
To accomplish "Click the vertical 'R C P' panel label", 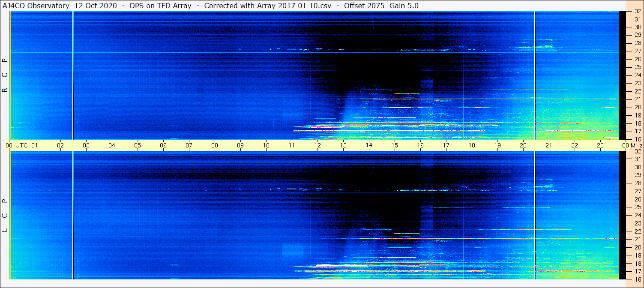I will click(5, 75).
